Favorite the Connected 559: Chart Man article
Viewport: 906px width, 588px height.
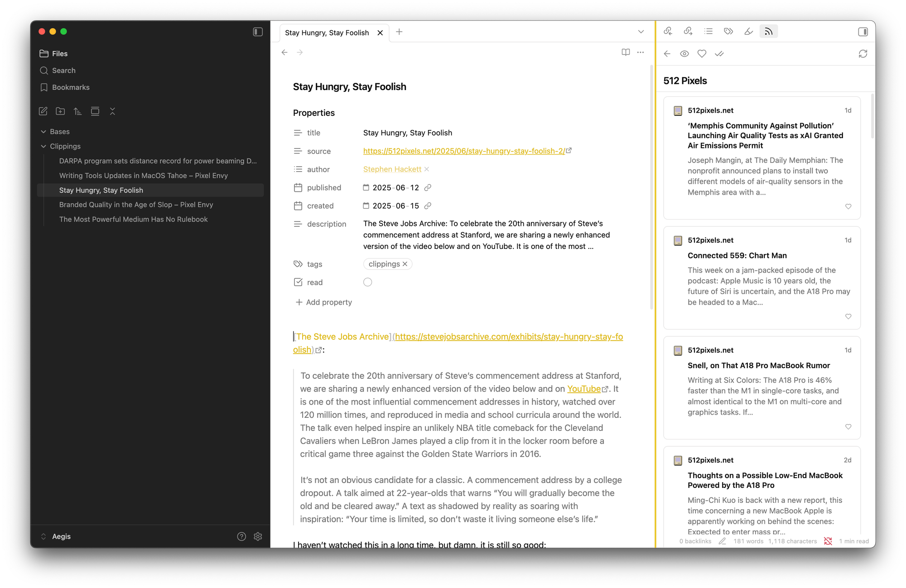click(x=848, y=316)
